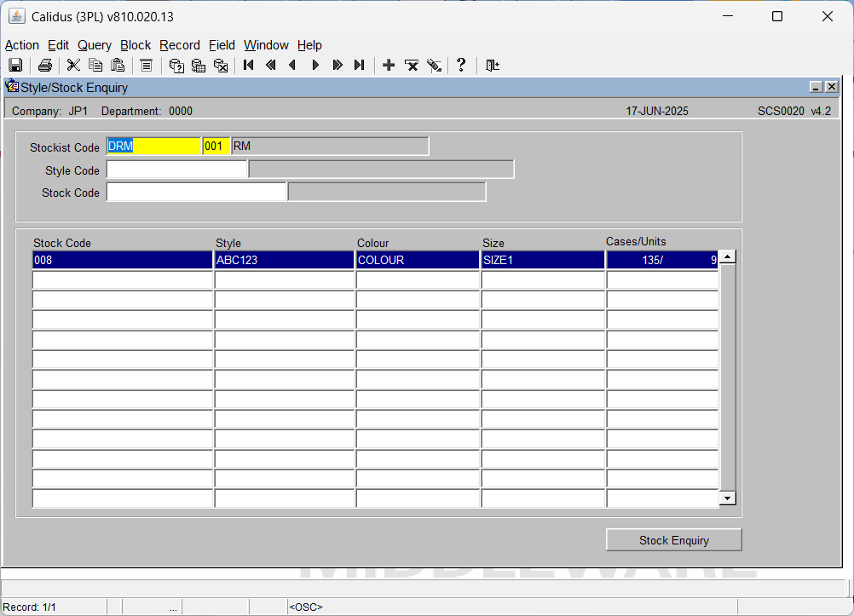854x616 pixels.
Task: Click the Exit door icon in toolbar
Action: (x=493, y=66)
